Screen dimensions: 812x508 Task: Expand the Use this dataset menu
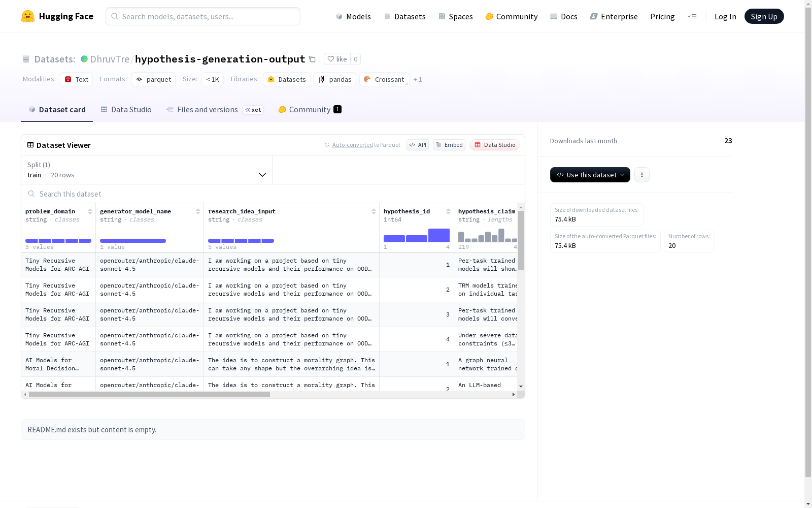(x=590, y=175)
